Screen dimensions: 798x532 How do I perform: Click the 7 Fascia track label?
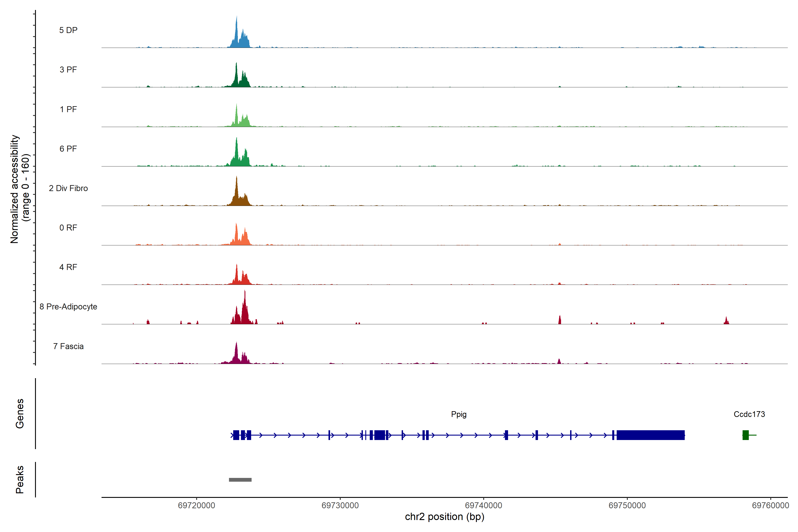(x=68, y=346)
